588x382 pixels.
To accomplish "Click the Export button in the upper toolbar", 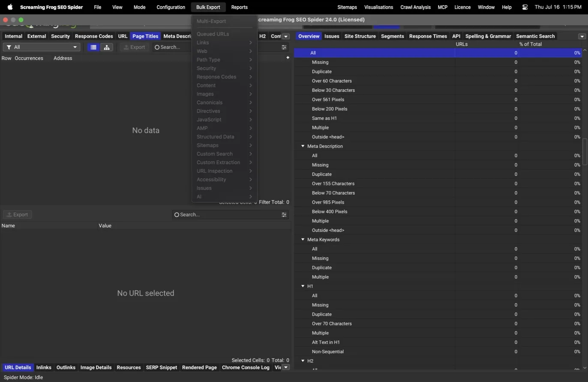I will (135, 47).
